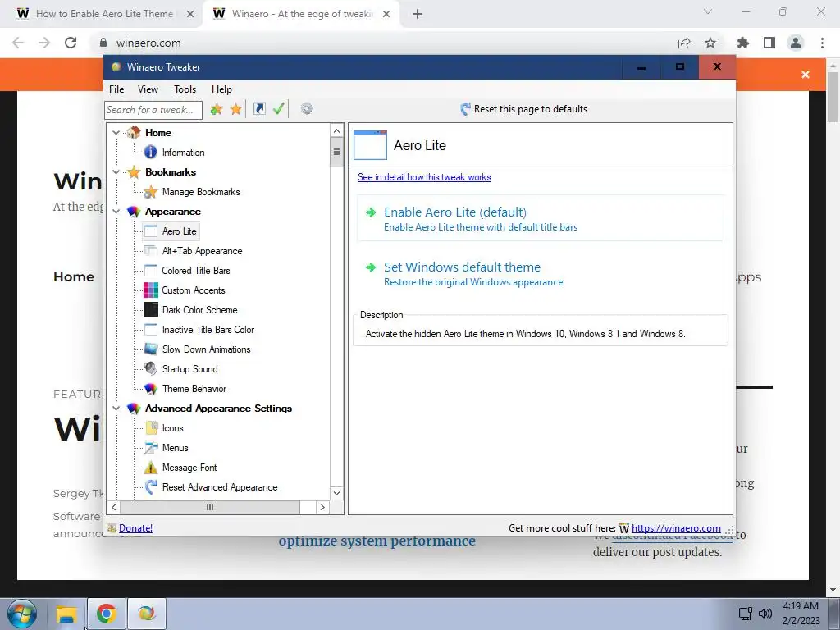The width and height of the screenshot is (840, 630).
Task: Click the Search for a tweak field
Action: 153,110
